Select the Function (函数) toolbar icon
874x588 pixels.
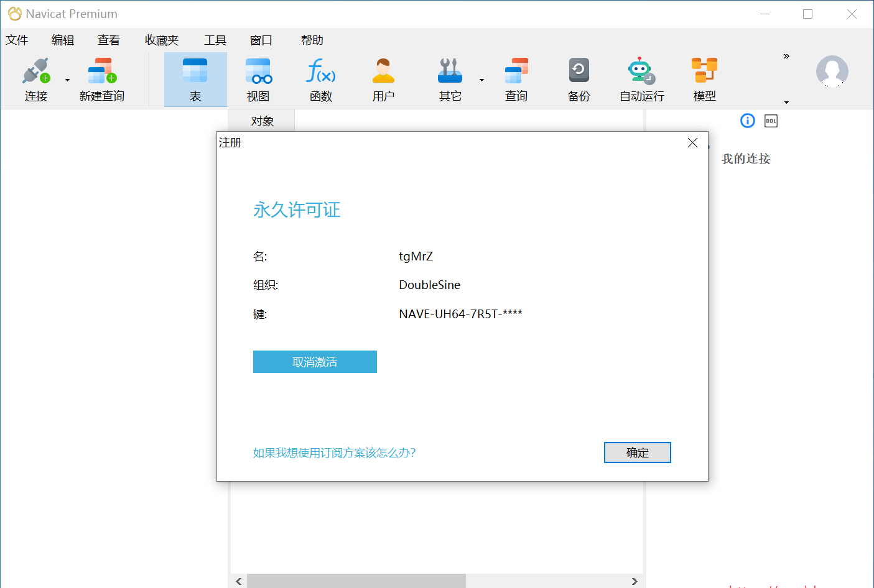321,71
